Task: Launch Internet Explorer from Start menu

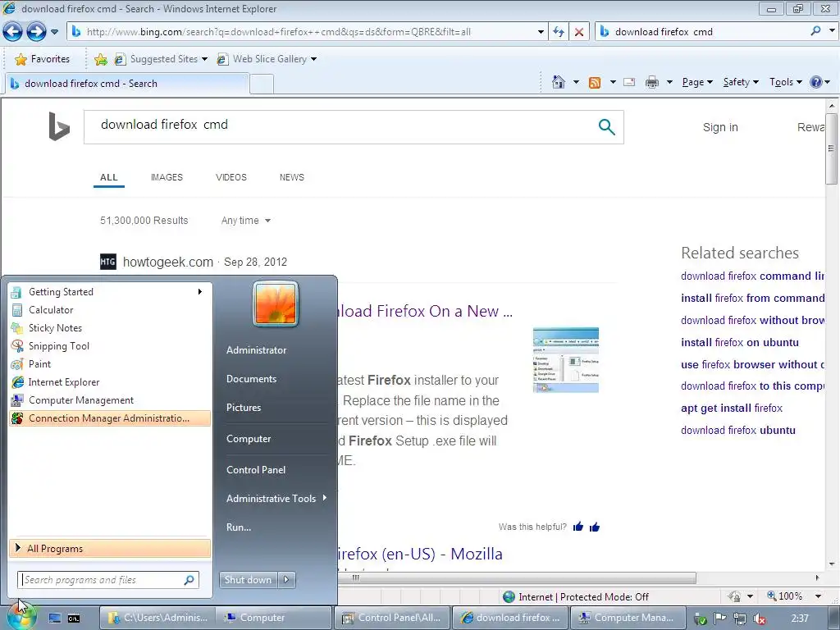Action: [x=110, y=382]
